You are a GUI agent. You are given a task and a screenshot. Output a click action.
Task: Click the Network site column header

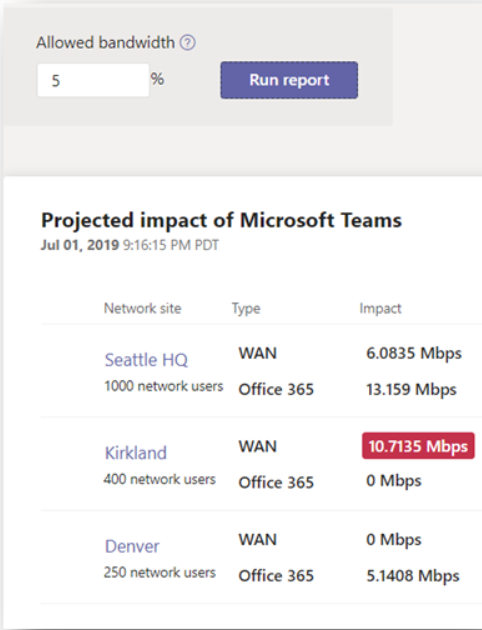[143, 308]
